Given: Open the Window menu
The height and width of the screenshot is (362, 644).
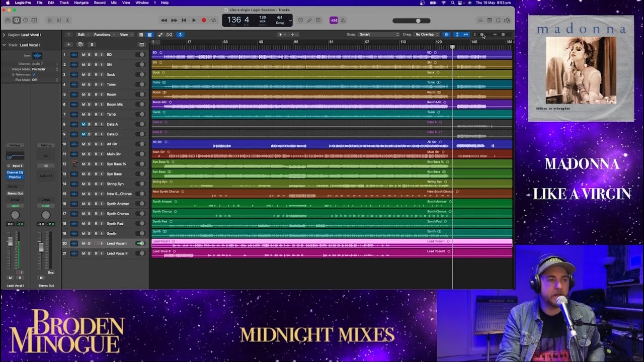Looking at the screenshot, I should point(142,3).
